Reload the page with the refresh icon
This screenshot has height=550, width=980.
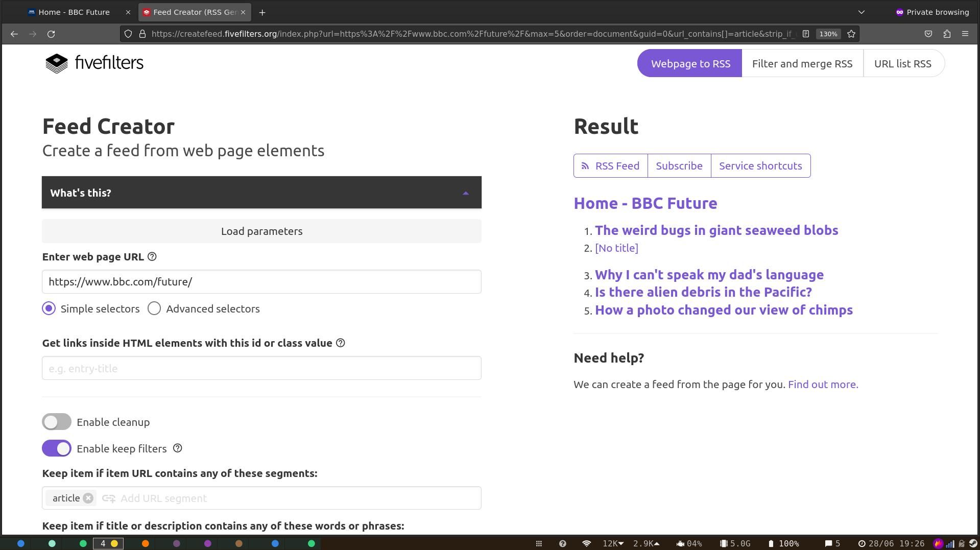51,34
